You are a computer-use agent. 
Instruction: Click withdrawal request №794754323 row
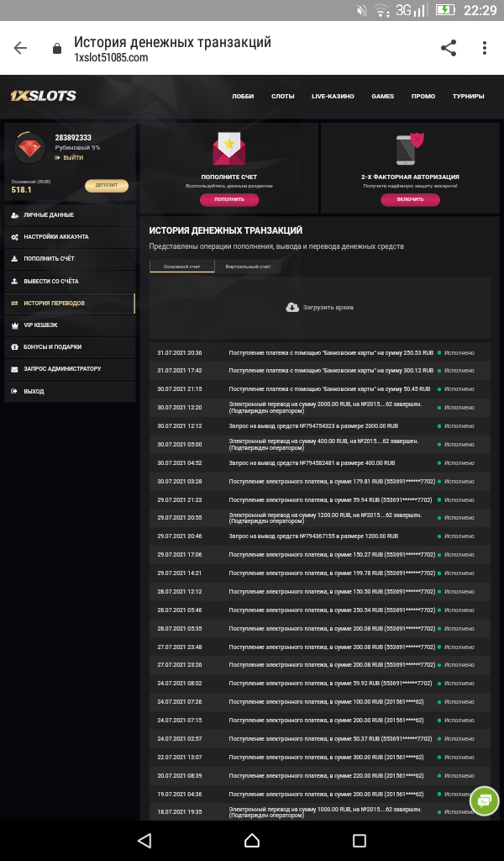coord(320,426)
